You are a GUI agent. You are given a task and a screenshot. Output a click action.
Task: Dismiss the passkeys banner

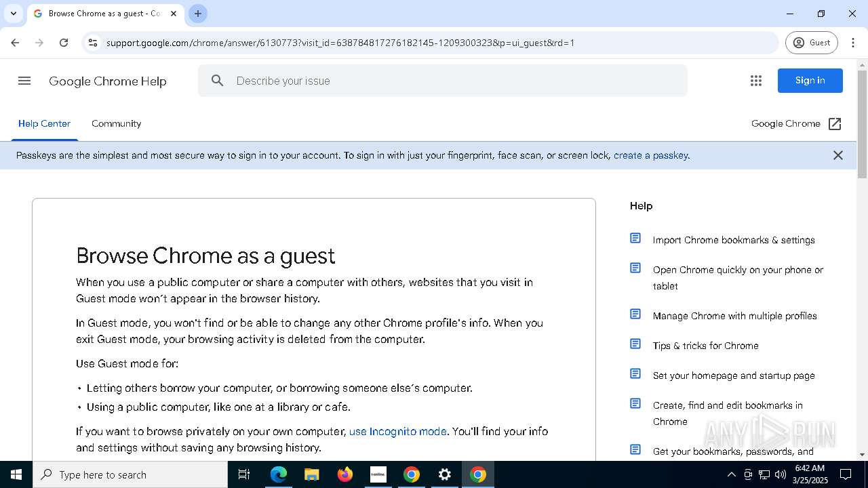click(x=838, y=155)
